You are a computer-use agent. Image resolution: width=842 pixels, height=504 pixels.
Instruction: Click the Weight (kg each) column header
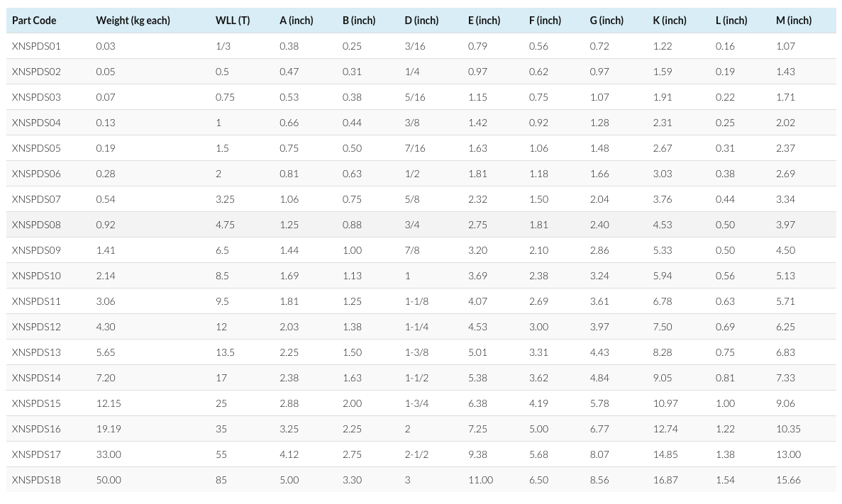[133, 21]
